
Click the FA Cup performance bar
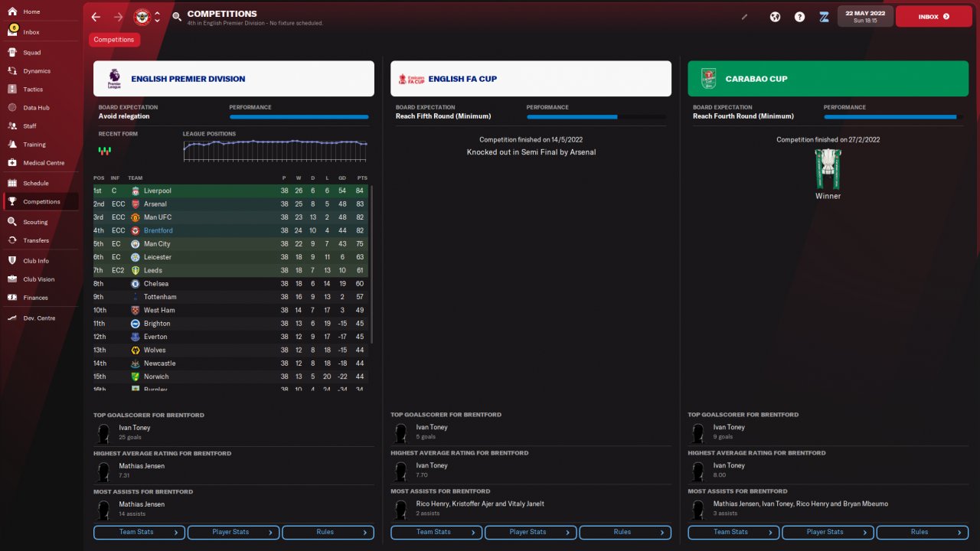(596, 117)
